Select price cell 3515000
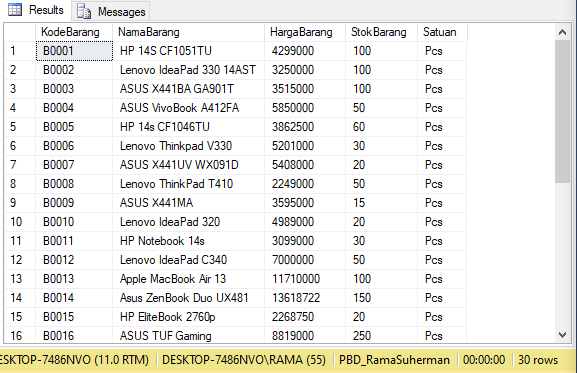577x373 pixels. pyautogui.click(x=305, y=89)
